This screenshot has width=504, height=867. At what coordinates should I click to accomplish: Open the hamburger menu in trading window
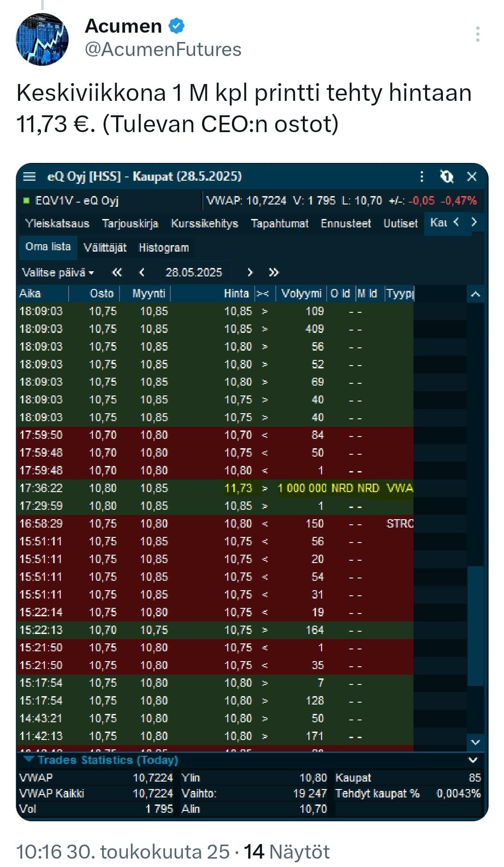[x=29, y=176]
